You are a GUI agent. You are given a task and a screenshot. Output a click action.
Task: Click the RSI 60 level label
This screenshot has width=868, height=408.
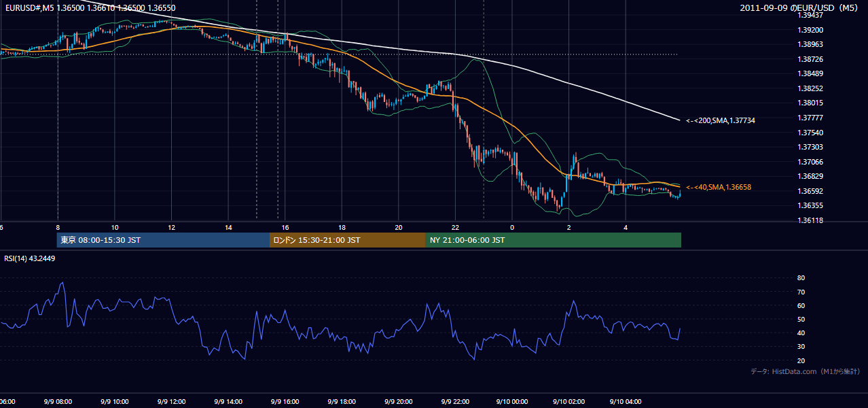coord(801,305)
